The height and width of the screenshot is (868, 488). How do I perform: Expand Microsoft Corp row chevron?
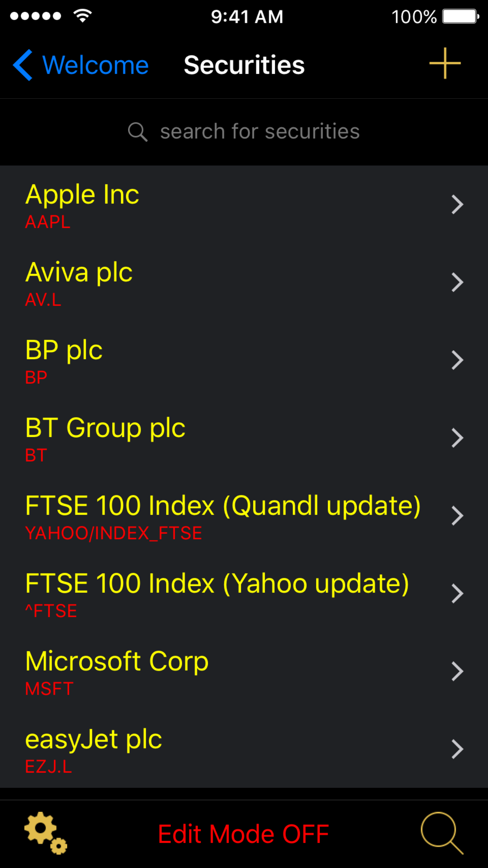(457, 671)
